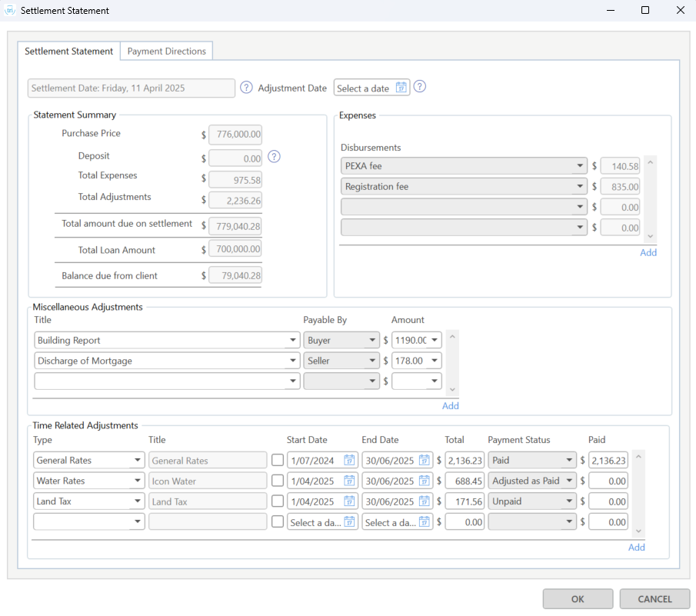The width and height of the screenshot is (696, 616).
Task: Open calendar for Land Tax start date
Action: click(349, 501)
